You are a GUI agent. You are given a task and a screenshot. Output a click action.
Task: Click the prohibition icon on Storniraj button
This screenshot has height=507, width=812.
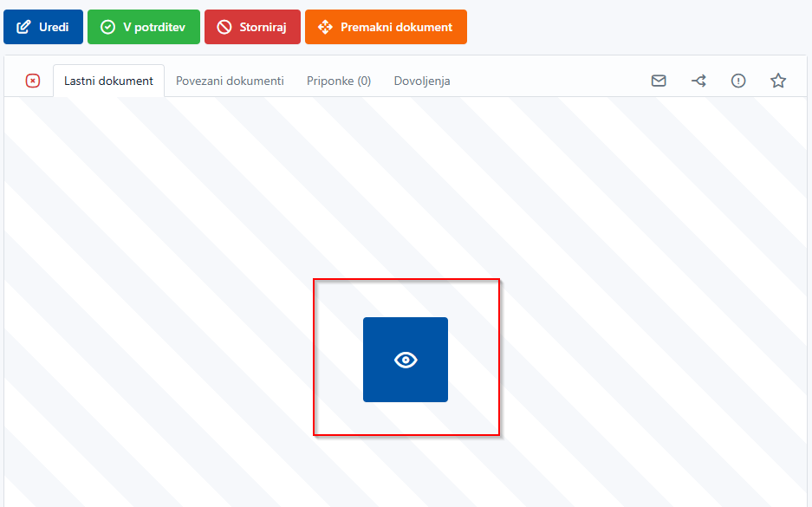pyautogui.click(x=224, y=27)
